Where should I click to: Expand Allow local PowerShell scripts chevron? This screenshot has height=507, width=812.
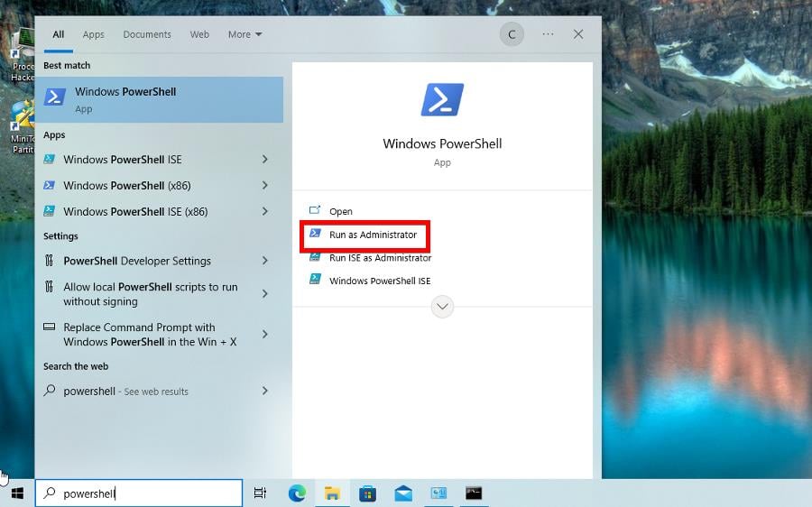tap(265, 293)
